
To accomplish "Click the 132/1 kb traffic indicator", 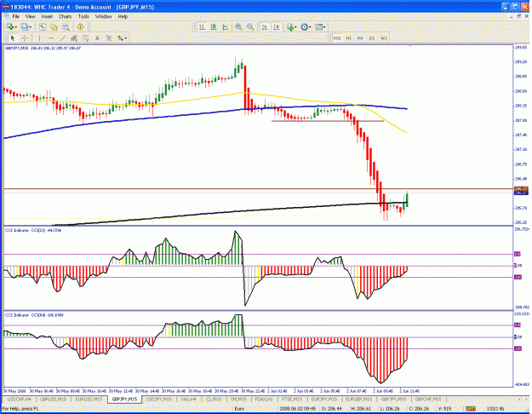I will (x=495, y=409).
